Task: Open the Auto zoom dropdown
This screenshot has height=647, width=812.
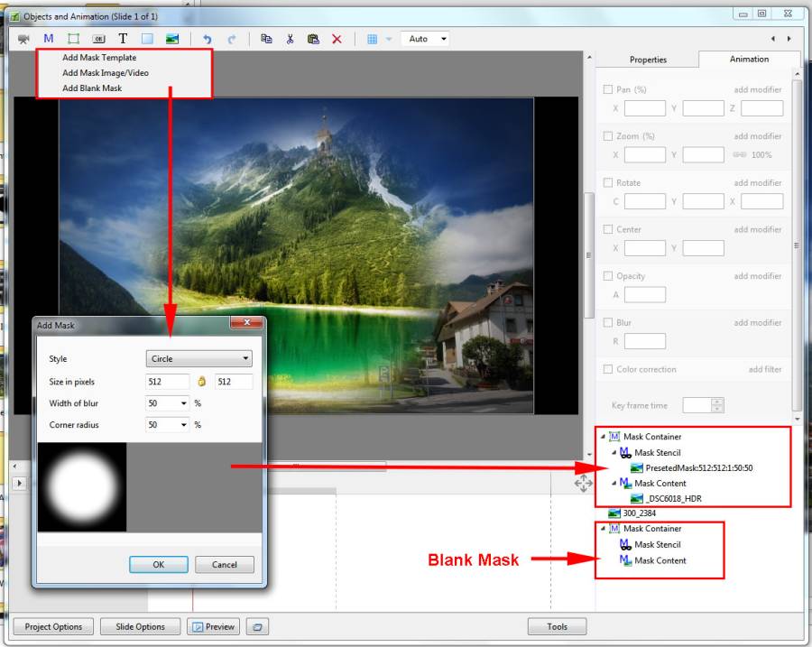Action: coord(427,39)
